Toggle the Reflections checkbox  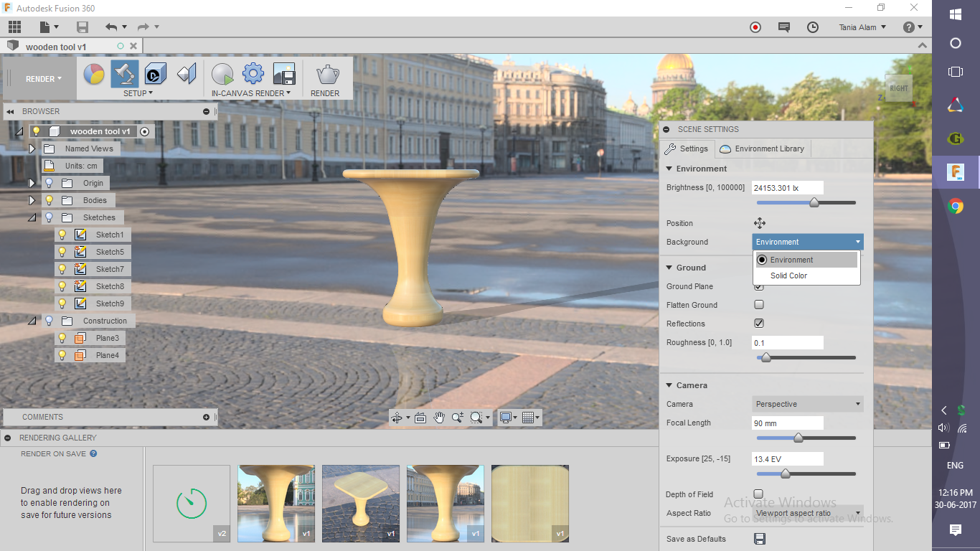(759, 324)
